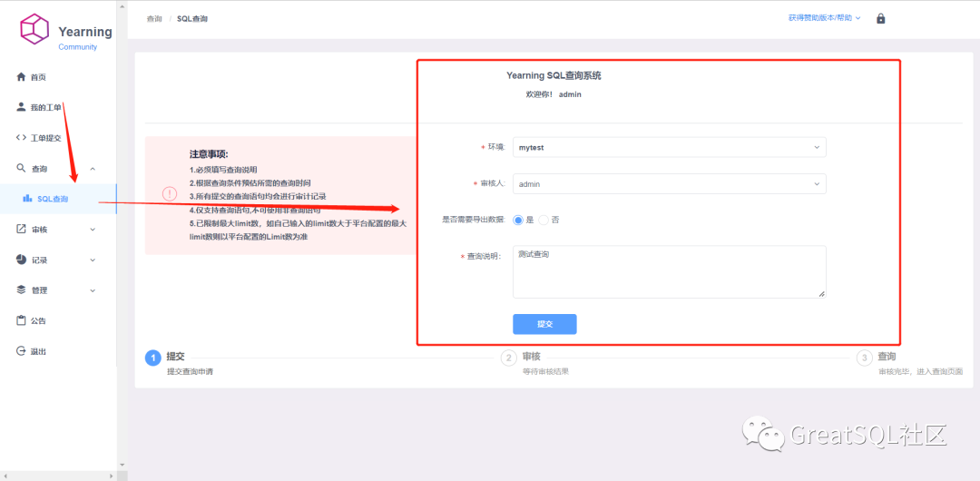Click the pie chart icon beside 记录

pos(21,260)
